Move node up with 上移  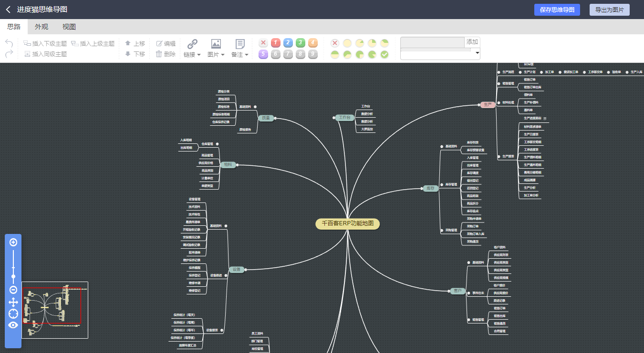tap(135, 43)
